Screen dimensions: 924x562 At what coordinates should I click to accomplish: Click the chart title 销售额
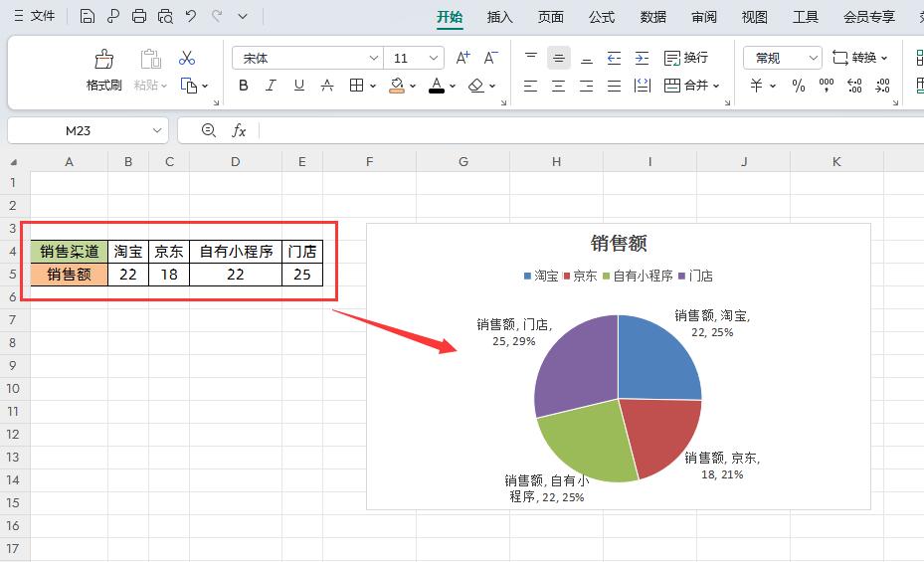coord(619,243)
